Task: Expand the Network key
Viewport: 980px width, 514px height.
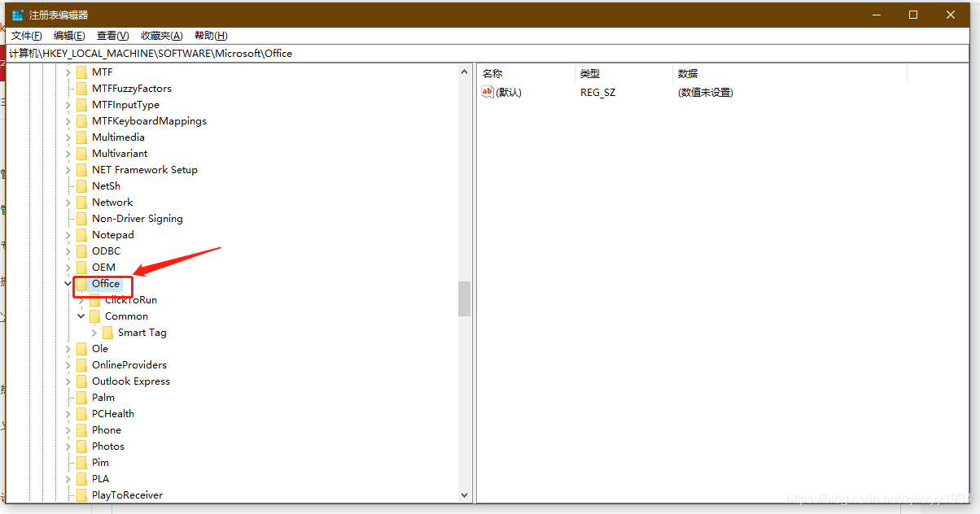Action: 68,203
